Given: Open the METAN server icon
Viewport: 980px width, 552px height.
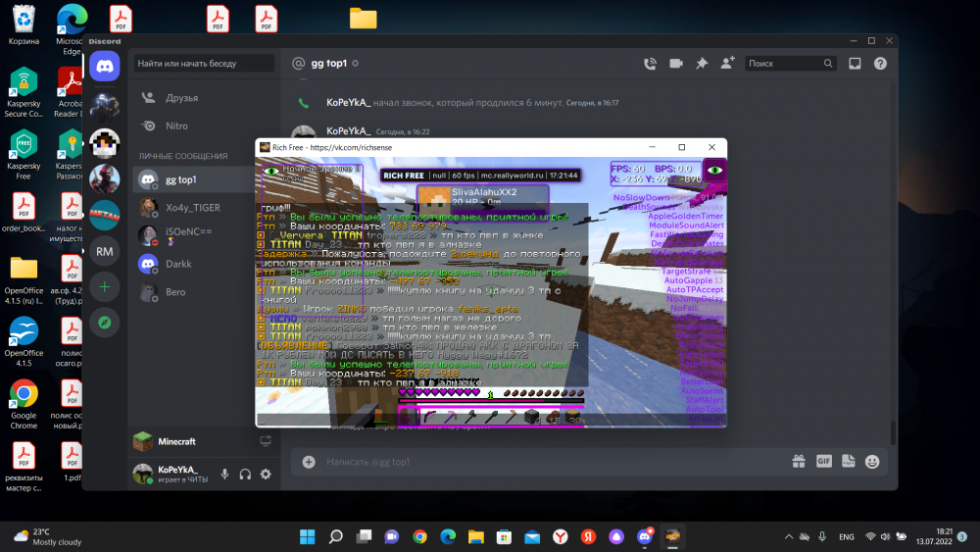Looking at the screenshot, I should (105, 215).
